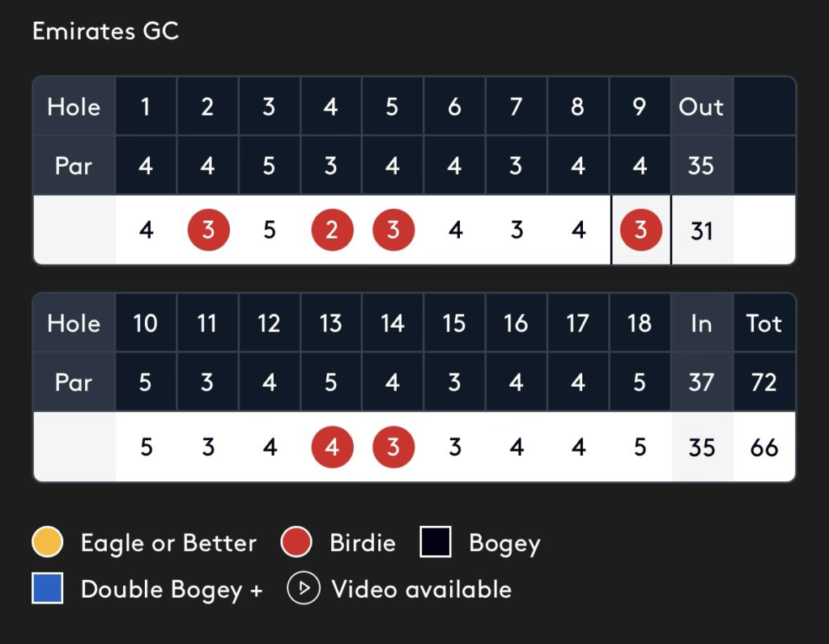Click the hole 18 header cell
Image resolution: width=829 pixels, height=644 pixels.
(640, 324)
